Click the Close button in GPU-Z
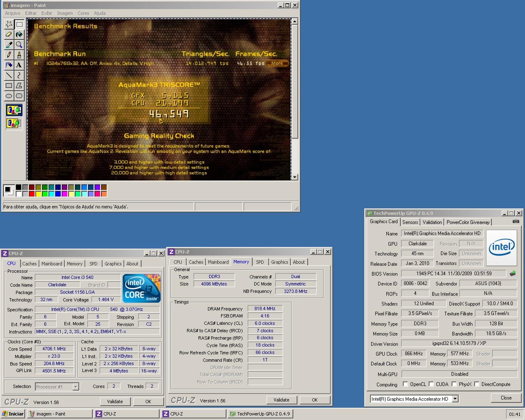Screen dimensions: 525x420 (506, 398)
